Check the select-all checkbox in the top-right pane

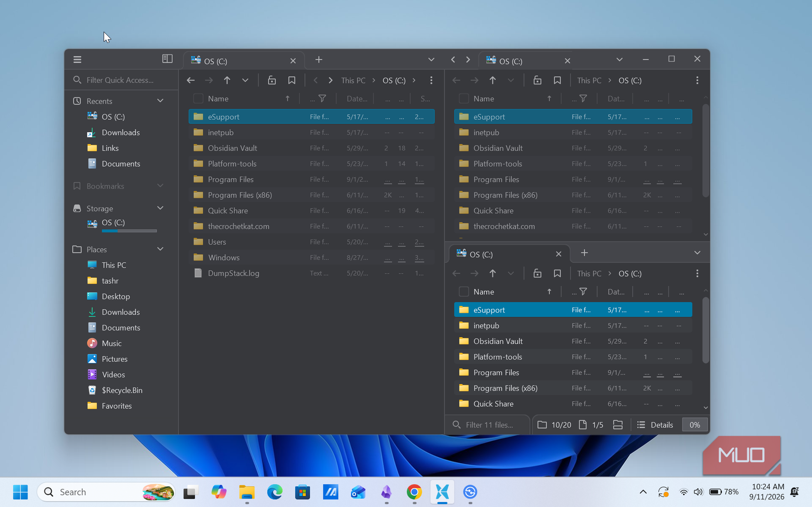point(464,98)
